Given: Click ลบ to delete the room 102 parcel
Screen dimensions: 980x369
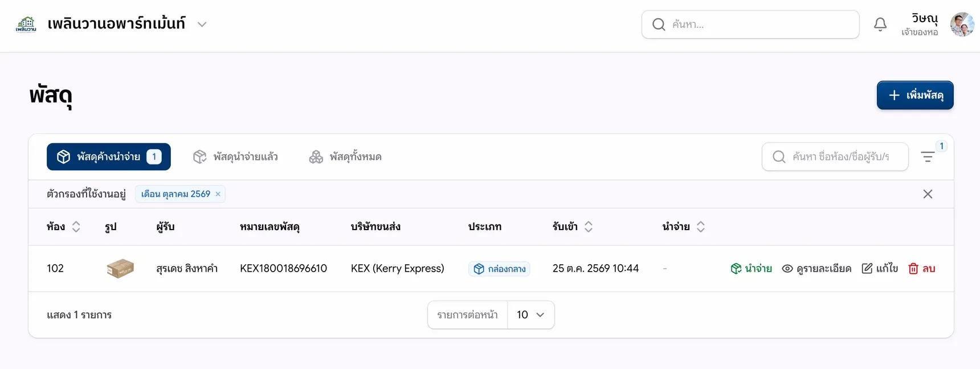Looking at the screenshot, I should pyautogui.click(x=922, y=268).
